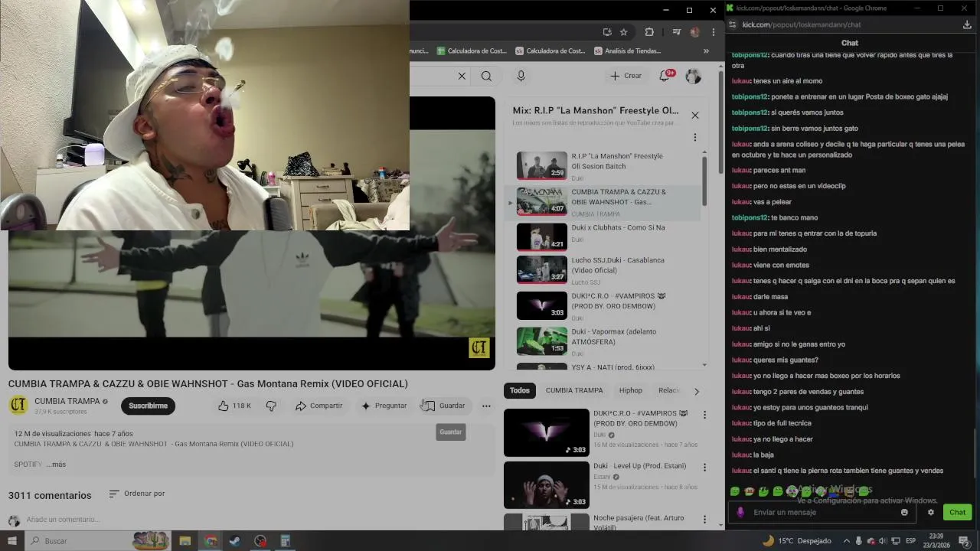Image resolution: width=980 pixels, height=551 pixels.
Task: Play Duki - Vapormax from the mix list
Action: [x=603, y=342]
